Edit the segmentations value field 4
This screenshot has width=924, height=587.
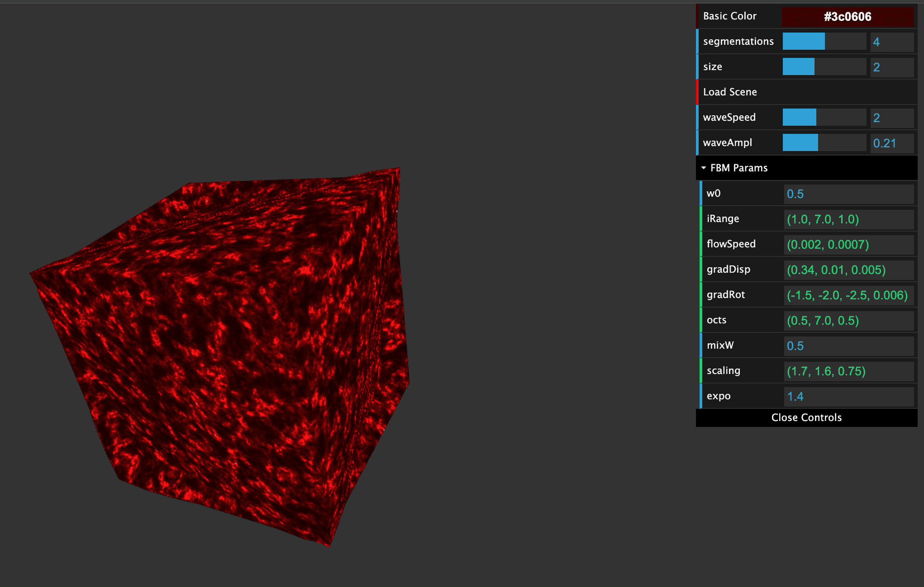pyautogui.click(x=892, y=42)
